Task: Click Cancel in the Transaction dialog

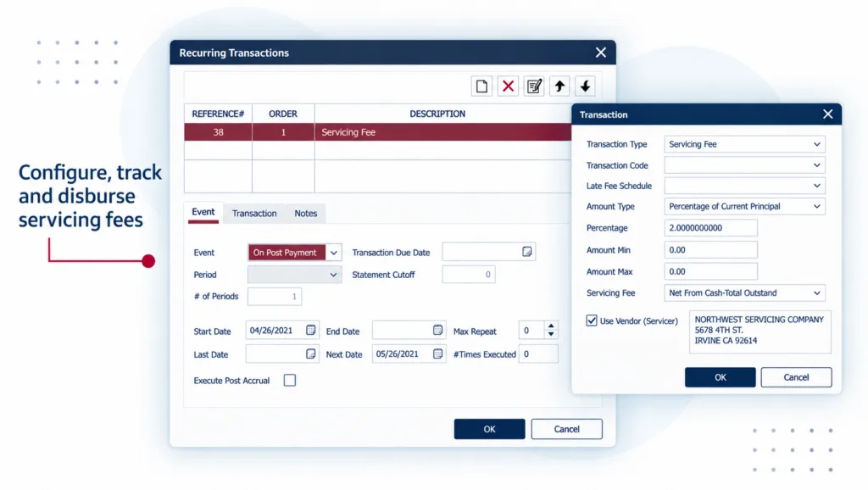Action: pos(796,377)
